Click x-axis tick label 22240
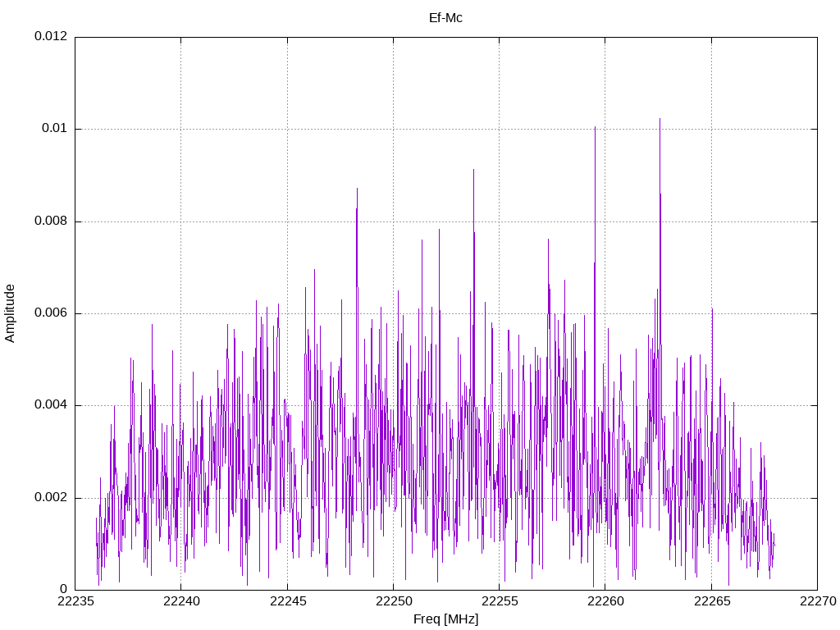This screenshot has width=840, height=630. coord(181,601)
